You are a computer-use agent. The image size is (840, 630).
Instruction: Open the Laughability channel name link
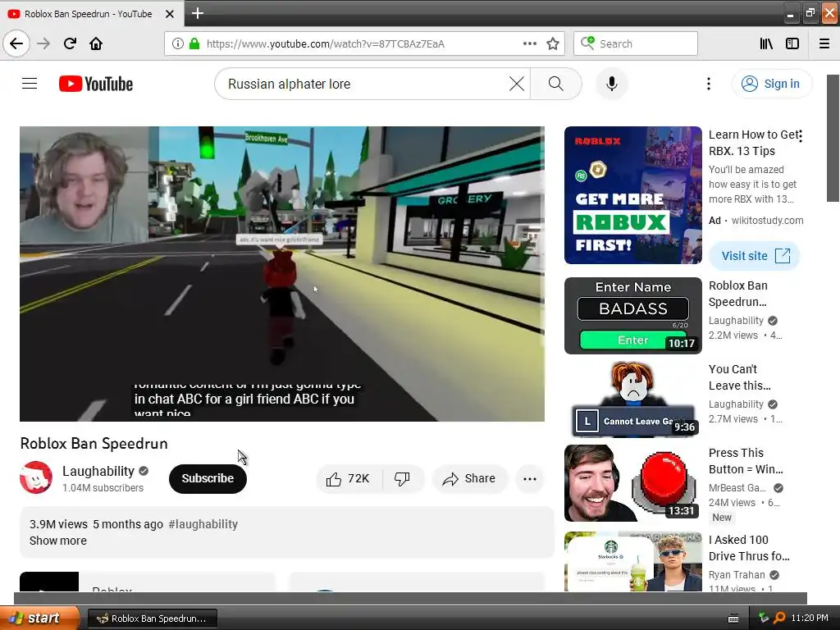click(x=98, y=471)
